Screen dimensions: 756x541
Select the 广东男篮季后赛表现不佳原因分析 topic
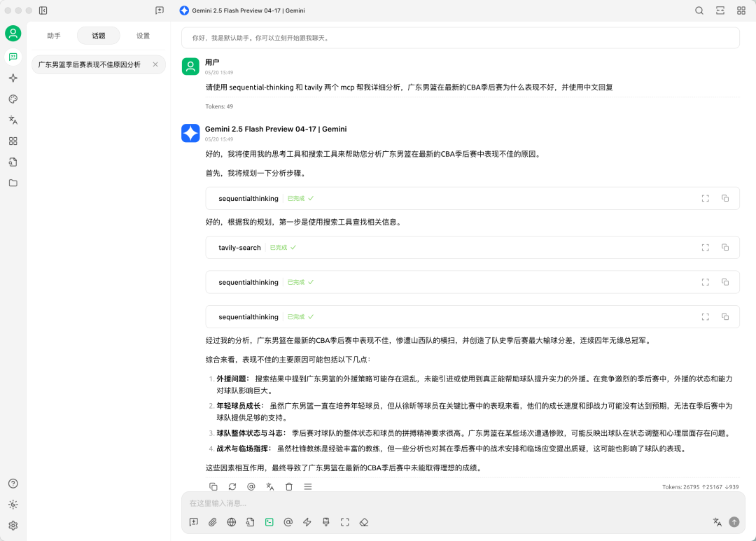90,64
